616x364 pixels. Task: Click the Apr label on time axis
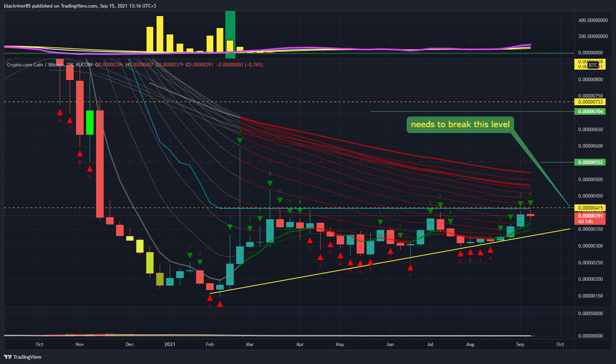pyautogui.click(x=300, y=344)
